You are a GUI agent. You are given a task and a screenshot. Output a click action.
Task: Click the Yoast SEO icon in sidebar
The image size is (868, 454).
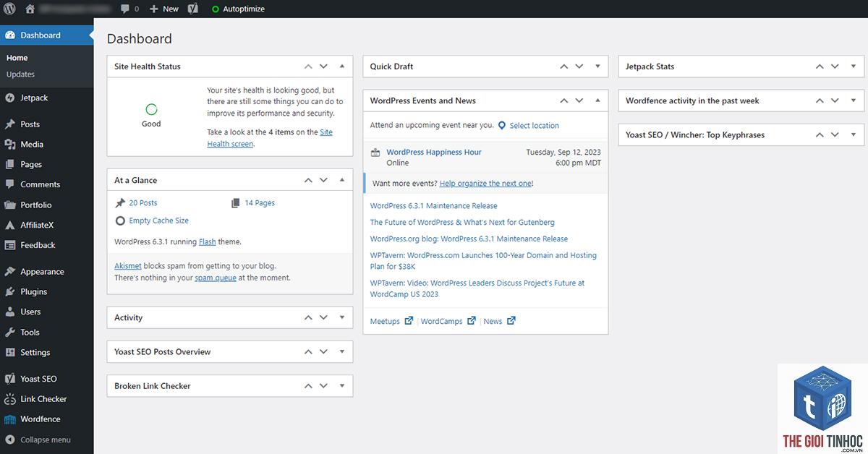coord(9,379)
